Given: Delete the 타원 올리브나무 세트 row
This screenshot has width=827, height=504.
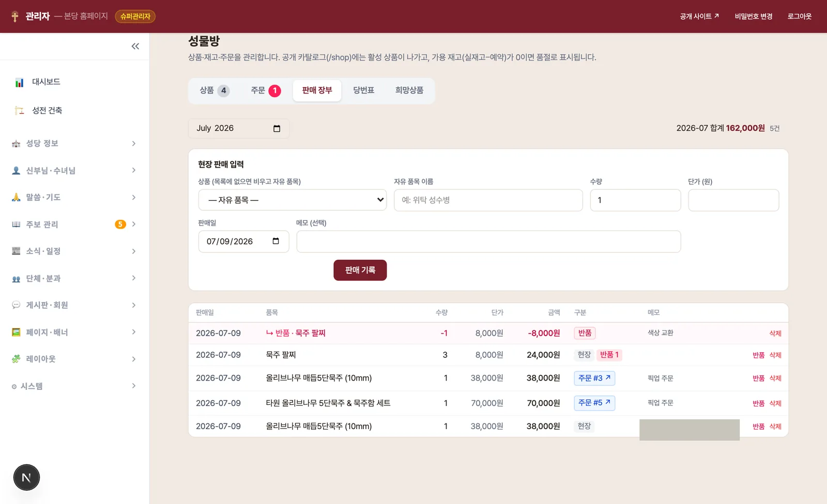Looking at the screenshot, I should [775, 403].
